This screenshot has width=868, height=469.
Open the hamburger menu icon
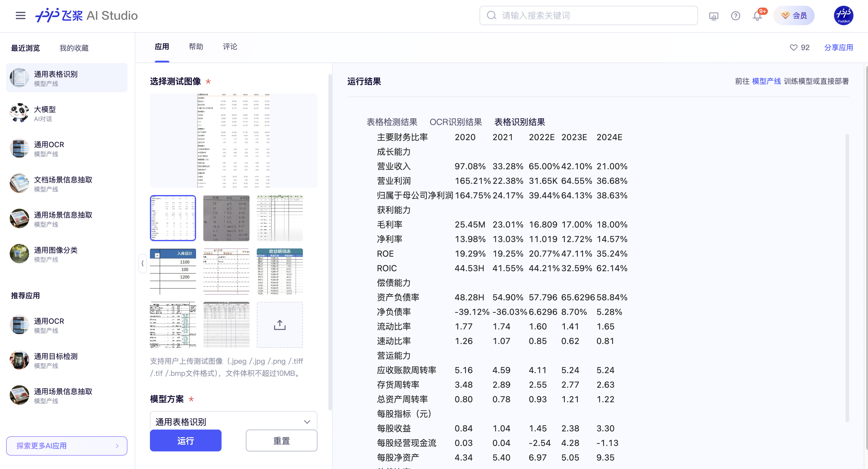point(21,15)
